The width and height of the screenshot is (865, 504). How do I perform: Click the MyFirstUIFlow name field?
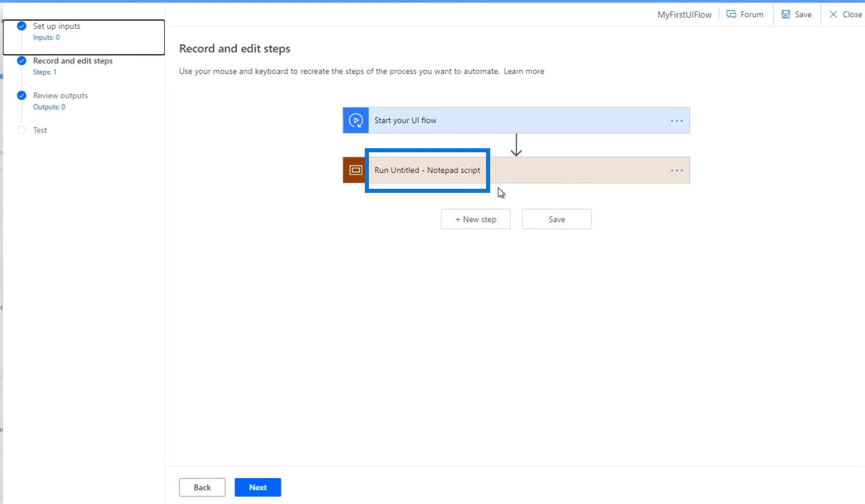tap(684, 15)
